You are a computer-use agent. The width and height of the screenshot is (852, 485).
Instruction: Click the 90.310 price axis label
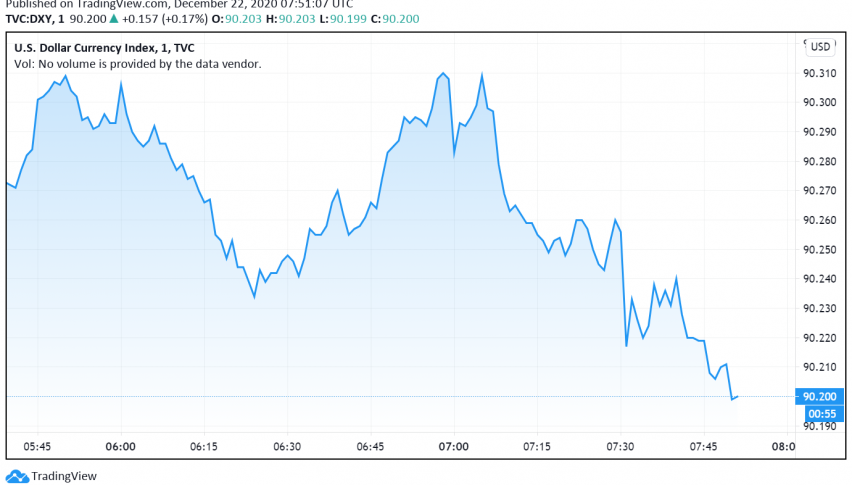pyautogui.click(x=819, y=73)
